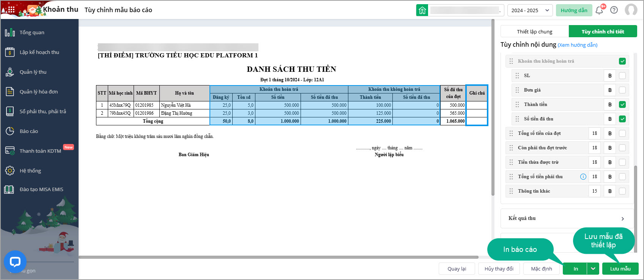
Task: Tick the Đơn giá checkbox
Action: click(622, 90)
